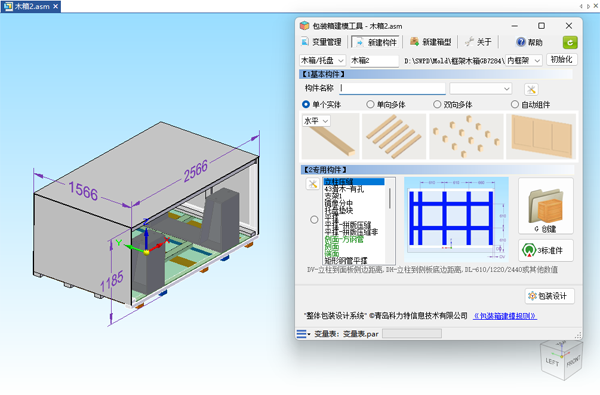The width and height of the screenshot is (600, 395).
Task: Switch to the 木箱2.asm document tab
Action: pos(31,6)
